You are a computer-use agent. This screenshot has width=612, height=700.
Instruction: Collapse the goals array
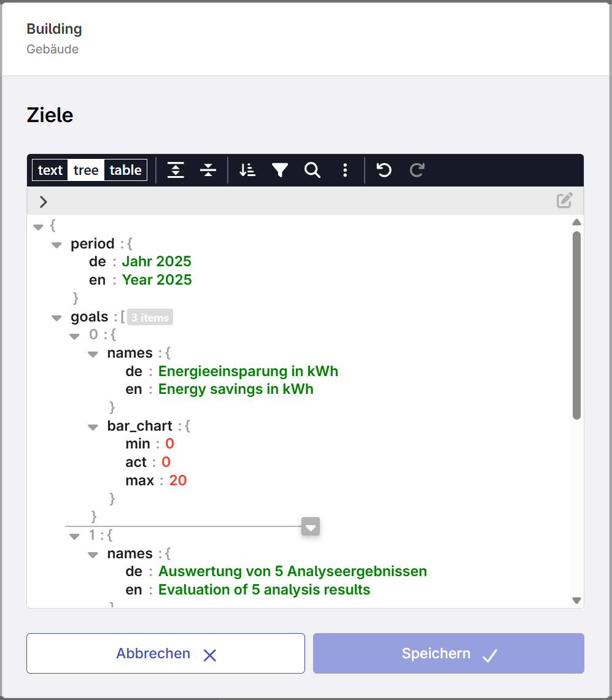[57, 318]
